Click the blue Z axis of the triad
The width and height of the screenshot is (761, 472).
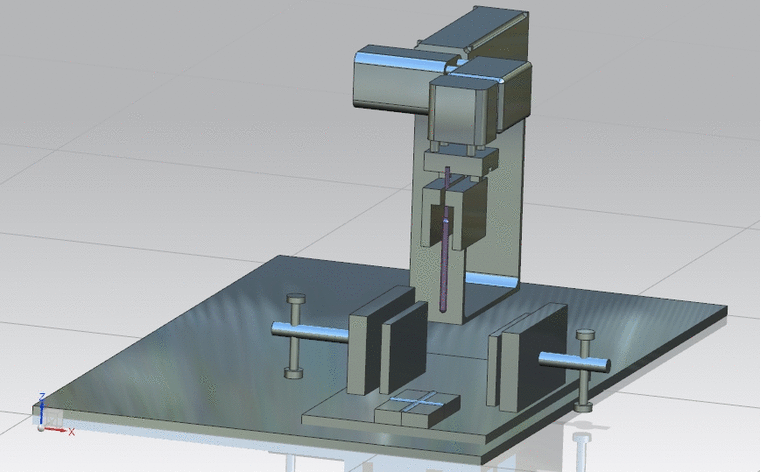point(42,411)
